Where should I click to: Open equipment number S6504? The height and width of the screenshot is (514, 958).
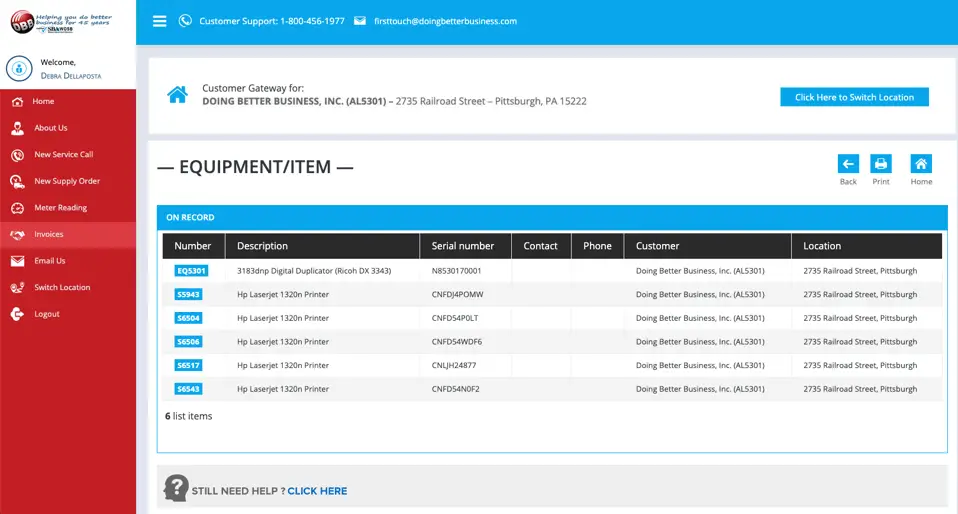coord(188,318)
